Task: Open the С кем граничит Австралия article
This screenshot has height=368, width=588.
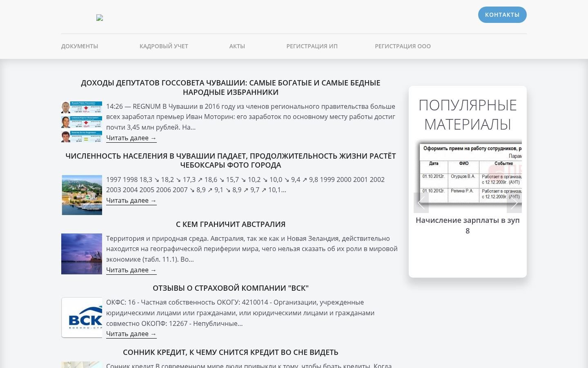Action: (231, 224)
